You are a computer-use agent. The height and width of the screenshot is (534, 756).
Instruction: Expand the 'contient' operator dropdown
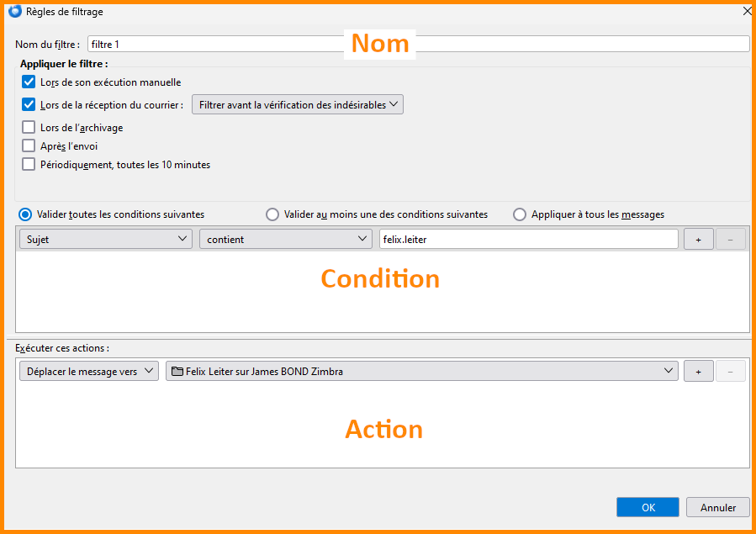tap(285, 240)
